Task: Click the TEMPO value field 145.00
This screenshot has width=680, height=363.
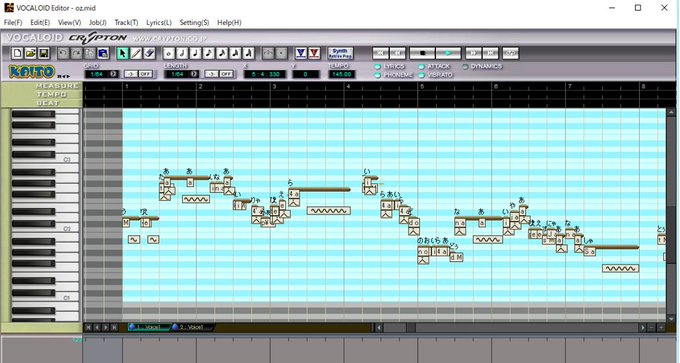Action: click(342, 74)
